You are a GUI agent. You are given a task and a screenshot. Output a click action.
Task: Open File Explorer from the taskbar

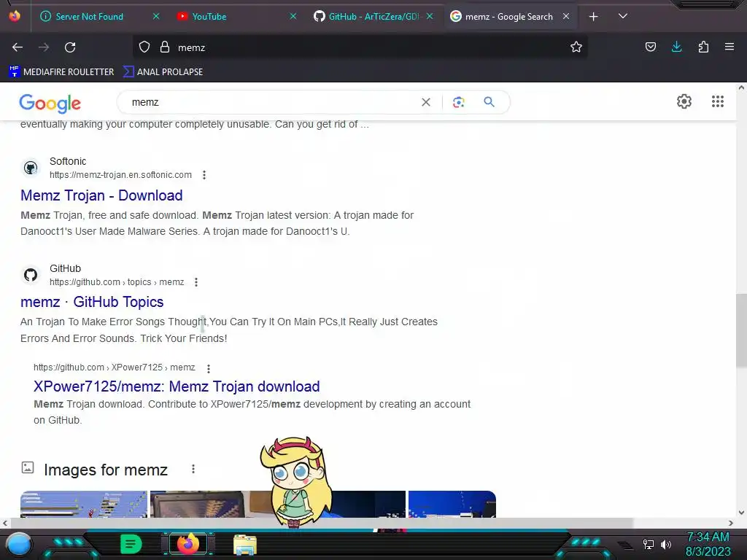(x=245, y=545)
